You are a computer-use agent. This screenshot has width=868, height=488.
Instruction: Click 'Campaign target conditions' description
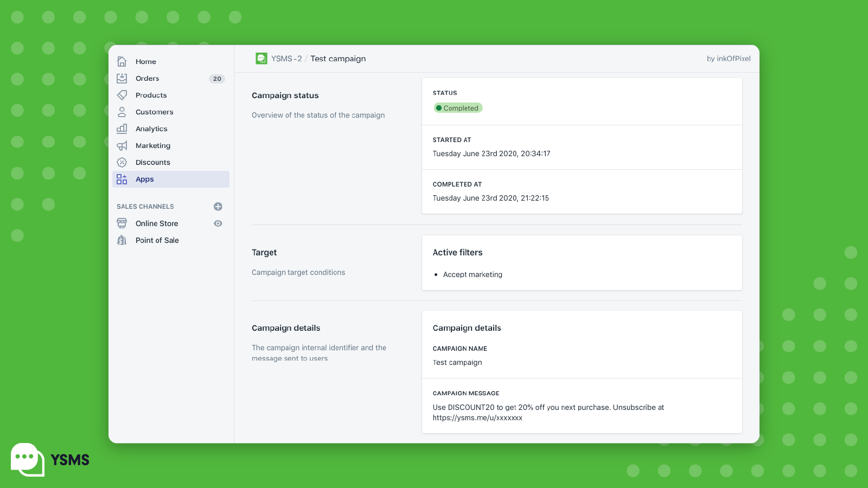[298, 272]
